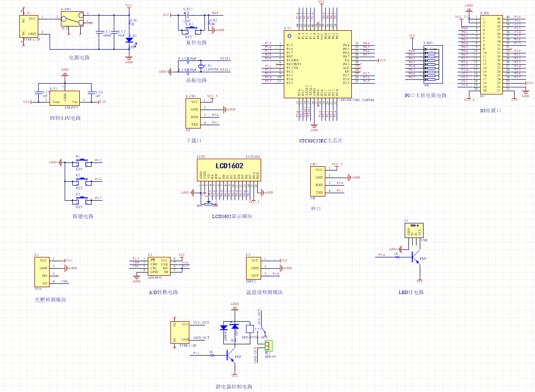Select the CH1 serial port connector

(x=318, y=181)
